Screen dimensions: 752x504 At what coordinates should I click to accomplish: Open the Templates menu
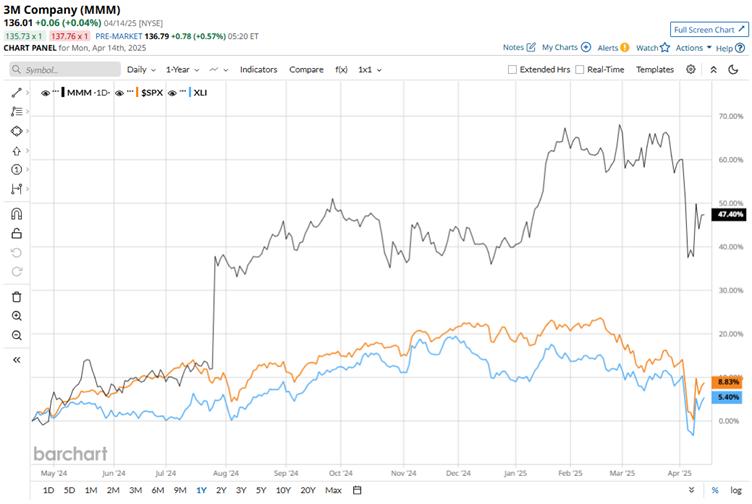coord(655,70)
